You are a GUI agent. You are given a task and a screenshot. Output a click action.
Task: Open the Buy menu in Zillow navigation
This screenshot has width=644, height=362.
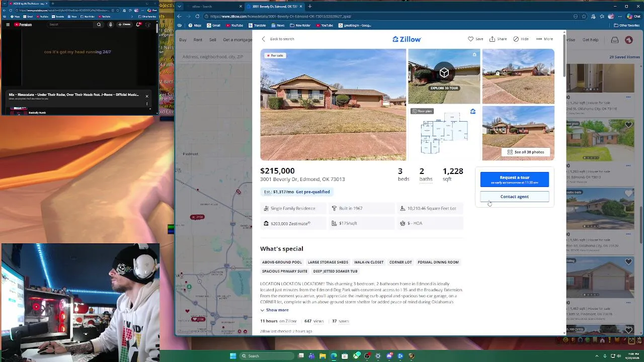[x=183, y=40]
